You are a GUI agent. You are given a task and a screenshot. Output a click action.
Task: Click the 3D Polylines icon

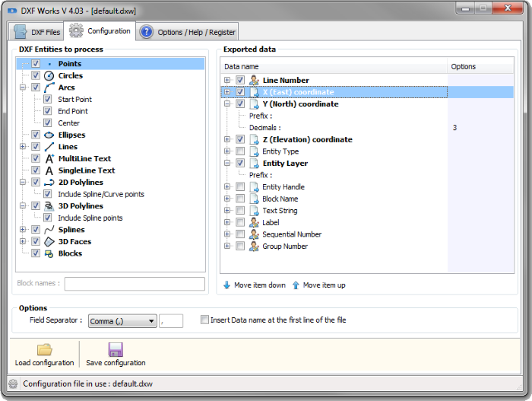click(x=49, y=206)
